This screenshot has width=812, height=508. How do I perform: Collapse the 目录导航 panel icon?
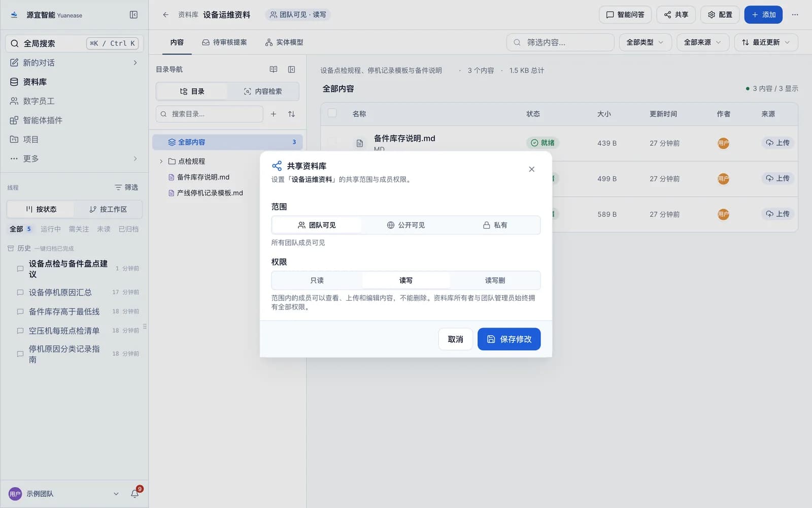(292, 69)
